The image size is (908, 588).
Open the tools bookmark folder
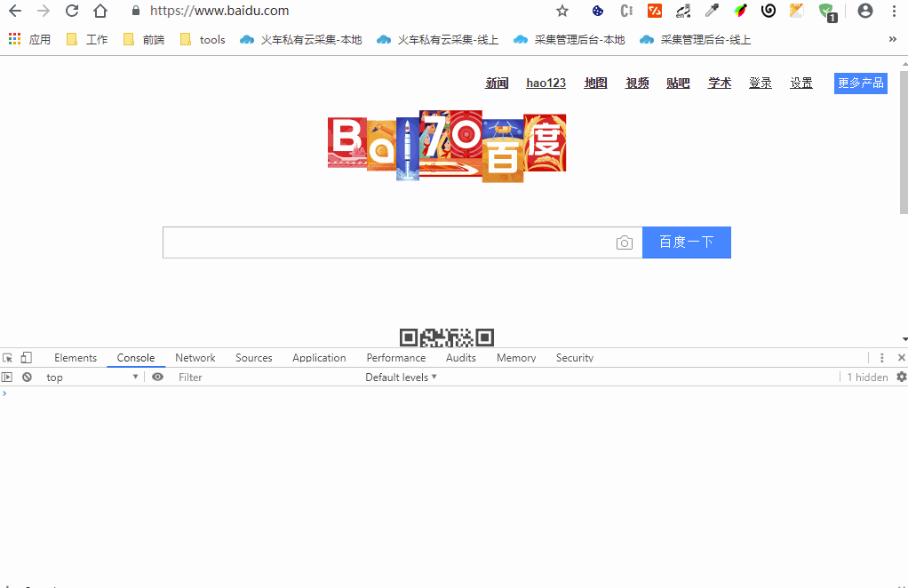203,39
